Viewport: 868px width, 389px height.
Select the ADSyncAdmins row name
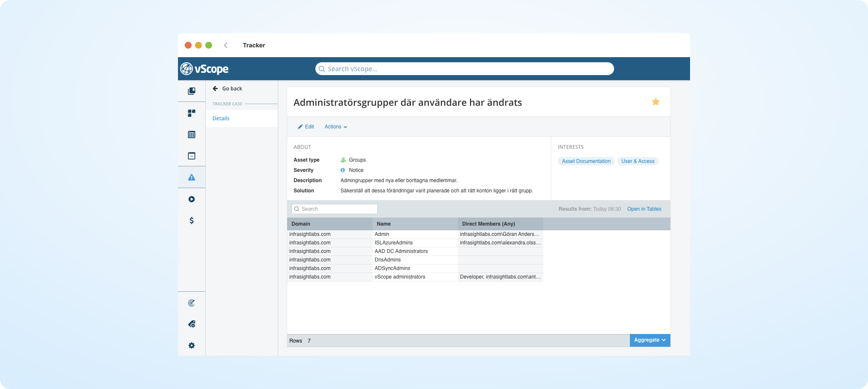click(x=392, y=268)
